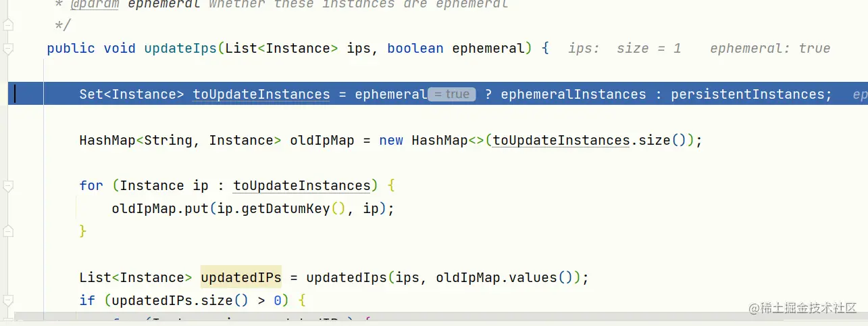
Task: Click the 'if' keyword before updatedIPs.size()
Action: [x=87, y=300]
